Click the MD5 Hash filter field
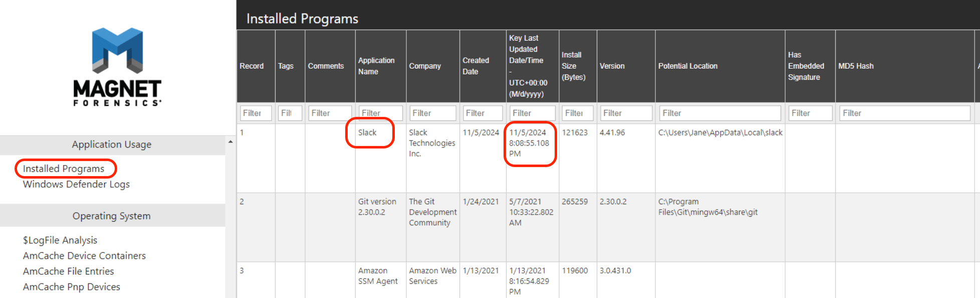 point(904,113)
